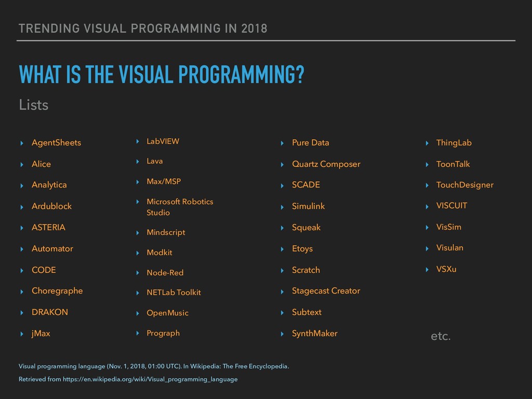532x399 pixels.
Task: Click the SCADE list item
Action: [x=306, y=185]
